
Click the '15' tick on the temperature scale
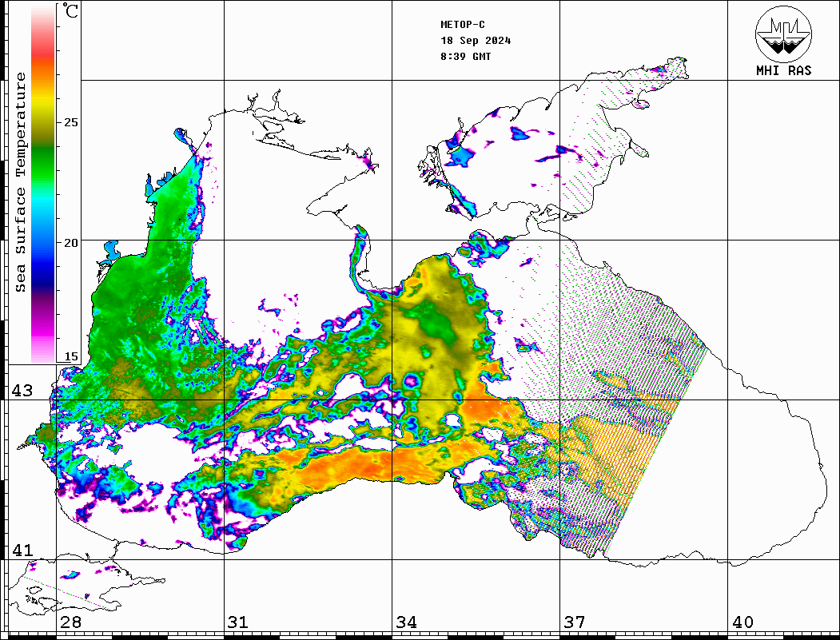70,356
